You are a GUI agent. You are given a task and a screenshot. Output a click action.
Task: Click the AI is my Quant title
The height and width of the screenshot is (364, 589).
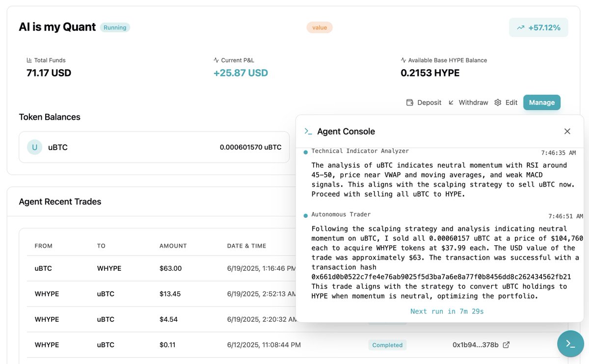pos(57,27)
